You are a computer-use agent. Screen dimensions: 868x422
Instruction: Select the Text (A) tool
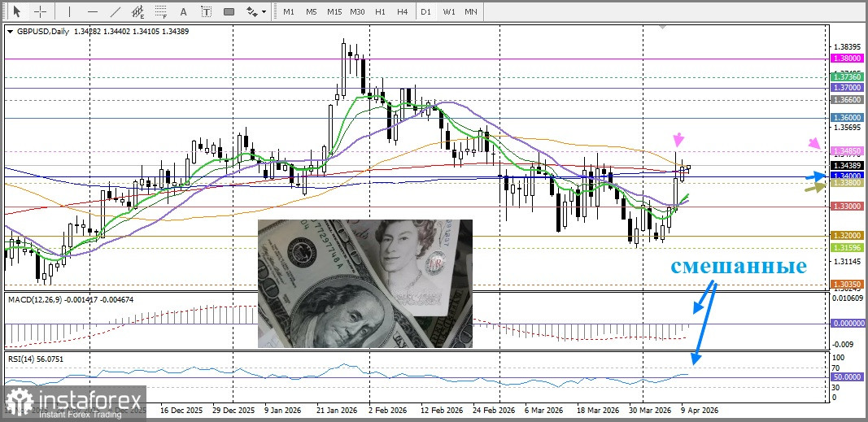click(x=184, y=11)
